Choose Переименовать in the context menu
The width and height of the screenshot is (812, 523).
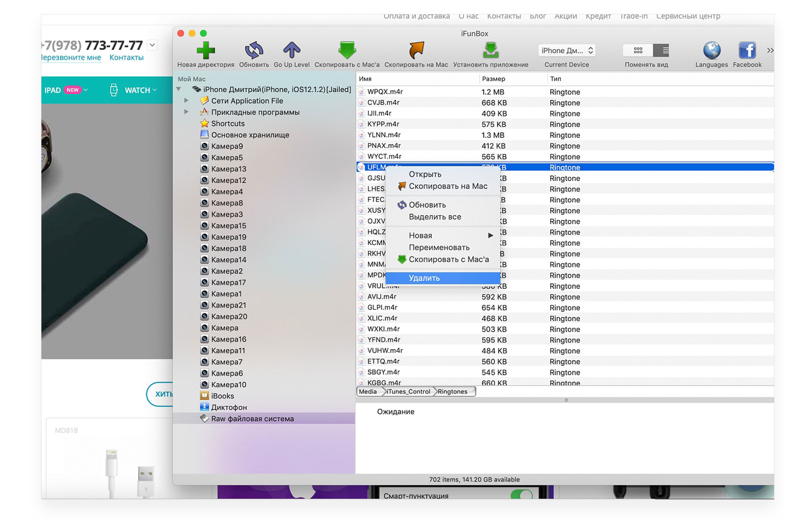click(443, 247)
